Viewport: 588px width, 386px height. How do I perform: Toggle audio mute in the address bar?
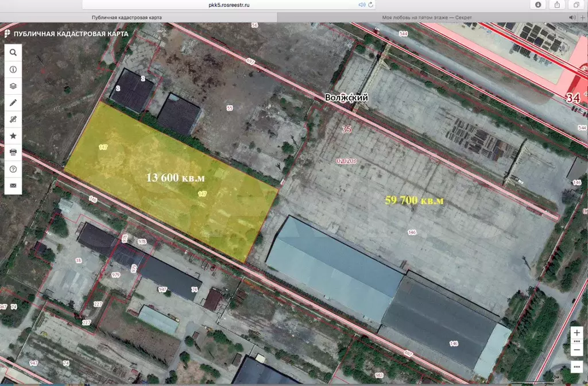tap(362, 5)
